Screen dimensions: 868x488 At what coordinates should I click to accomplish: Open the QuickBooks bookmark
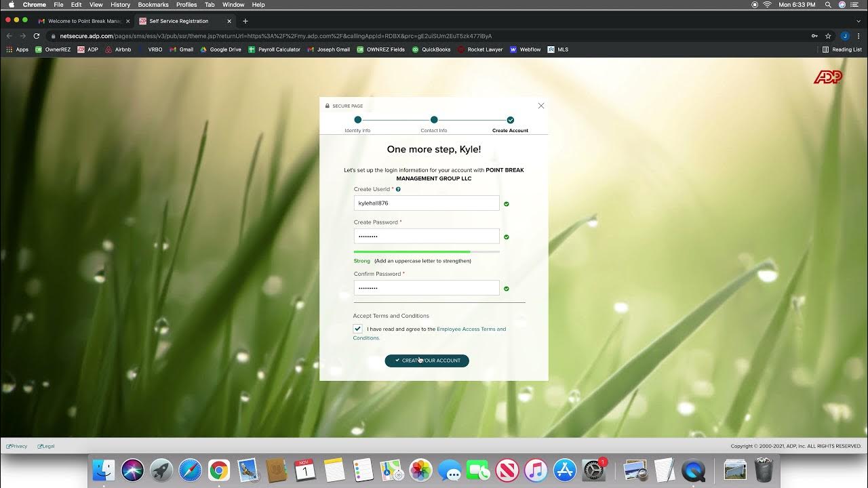[431, 49]
